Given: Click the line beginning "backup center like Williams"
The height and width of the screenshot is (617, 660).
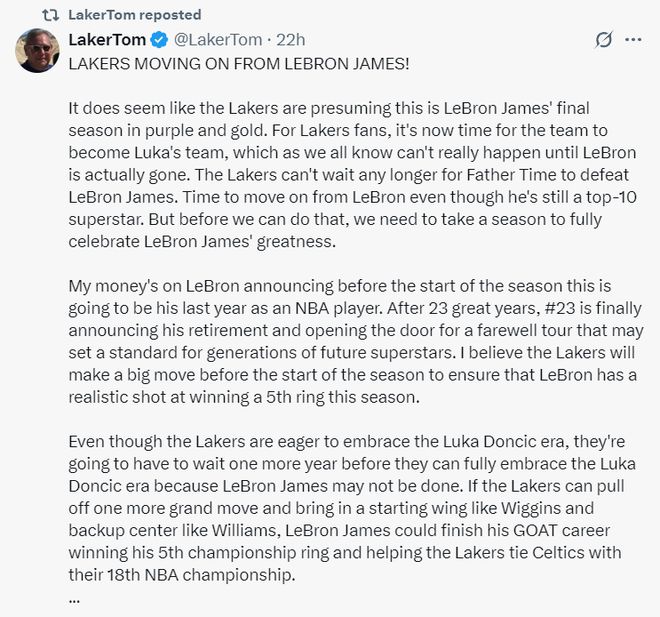Looking at the screenshot, I should [339, 530].
